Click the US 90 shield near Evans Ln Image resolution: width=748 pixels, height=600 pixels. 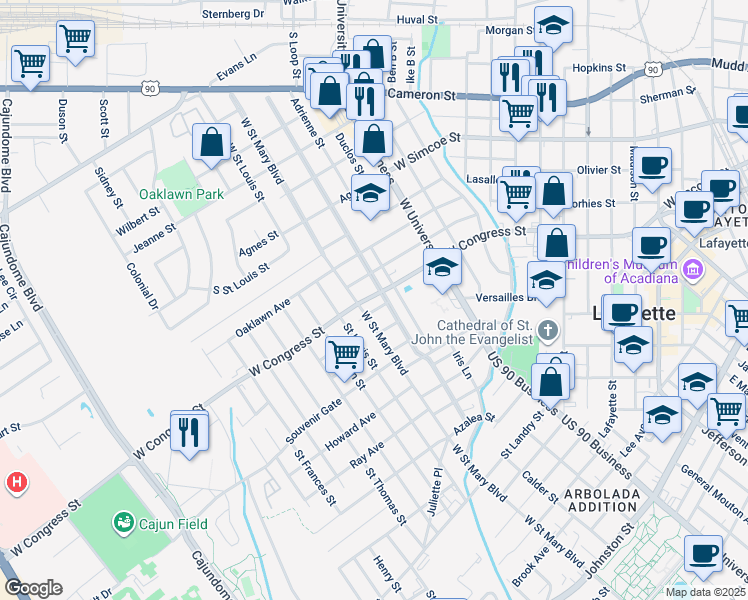(150, 88)
